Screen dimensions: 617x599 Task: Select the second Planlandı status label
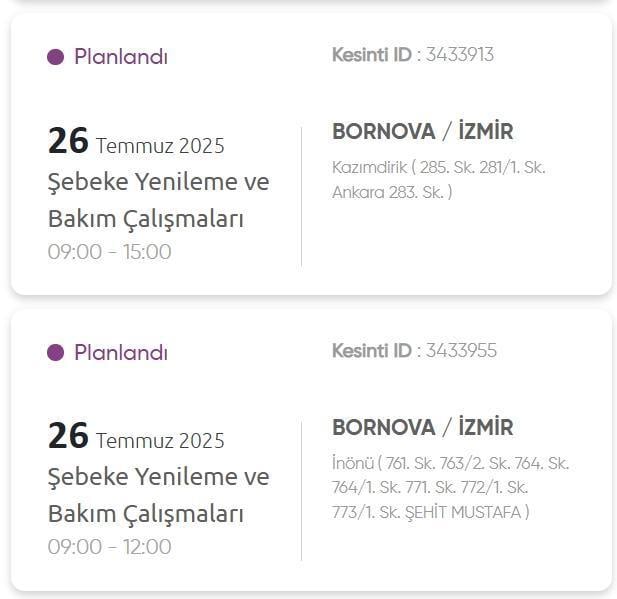[x=121, y=352]
